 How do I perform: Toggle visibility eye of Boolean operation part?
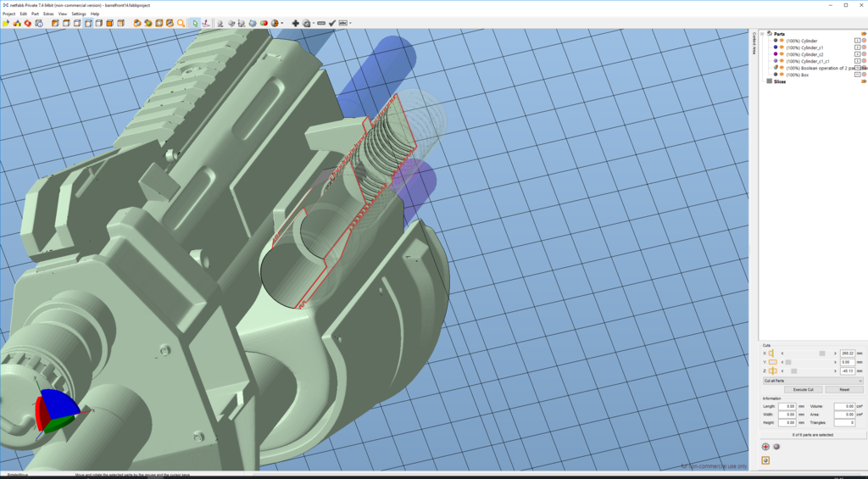click(x=782, y=68)
